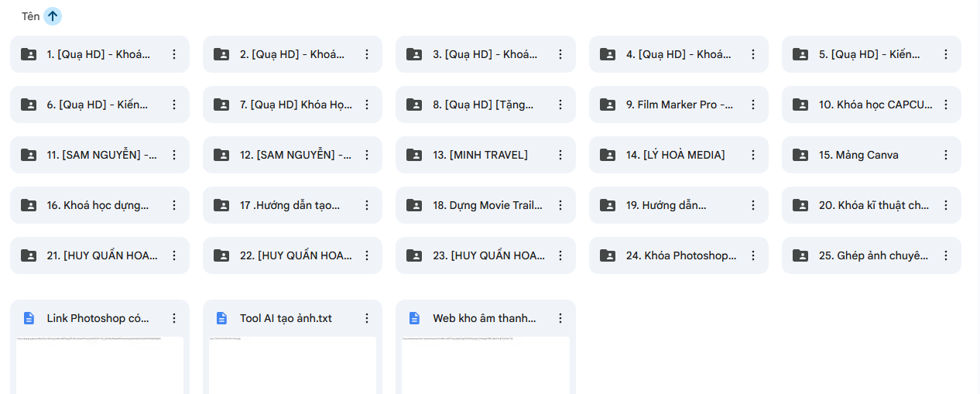
Task: Select folder name 10. Khóa học CAPCUT
Action: pos(876,104)
